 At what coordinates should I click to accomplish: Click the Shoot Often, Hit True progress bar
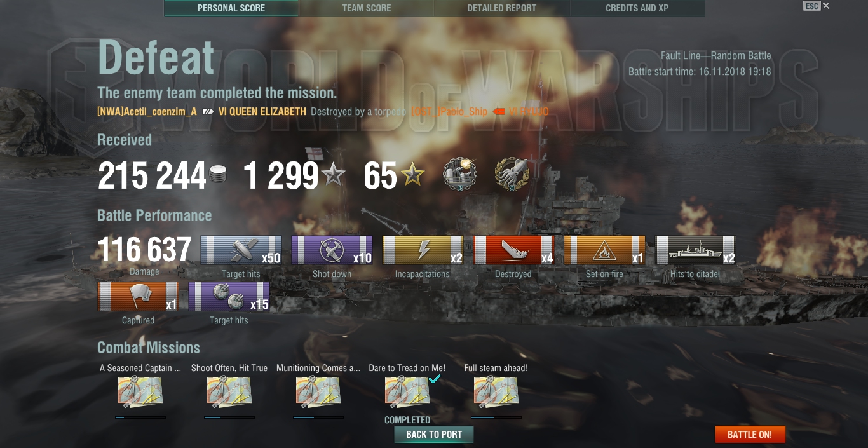(229, 417)
